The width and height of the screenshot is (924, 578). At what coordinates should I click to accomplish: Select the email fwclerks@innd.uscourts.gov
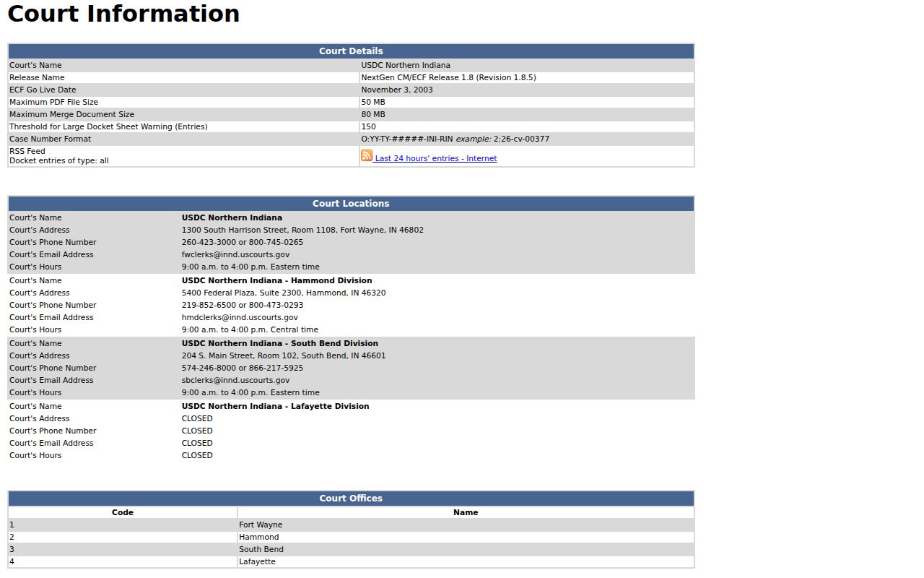pyautogui.click(x=235, y=254)
